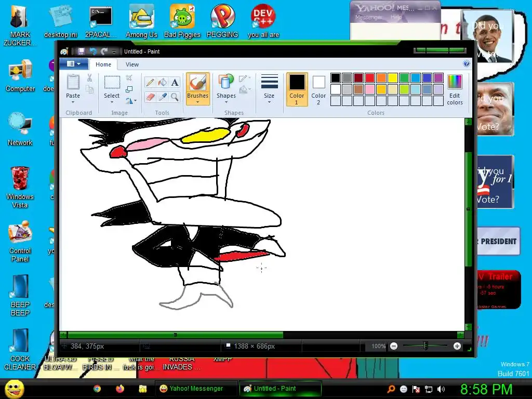
Task: Open the Control Panel desktop icon
Action: (20, 241)
